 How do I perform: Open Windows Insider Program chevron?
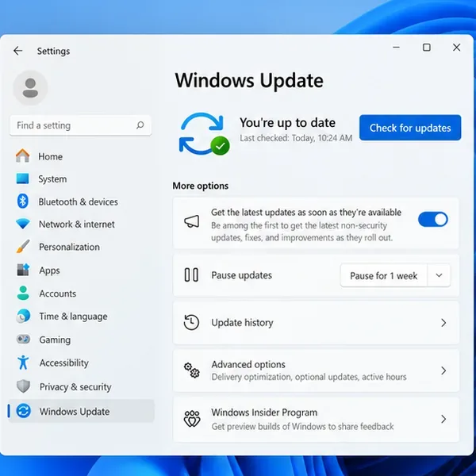tap(443, 419)
